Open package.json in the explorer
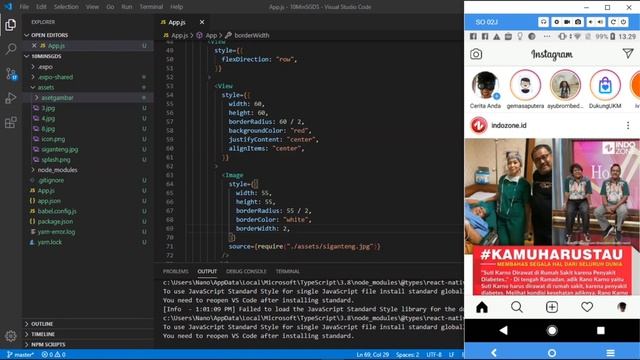Image resolution: width=640 pixels, height=360 pixels. coord(88,221)
